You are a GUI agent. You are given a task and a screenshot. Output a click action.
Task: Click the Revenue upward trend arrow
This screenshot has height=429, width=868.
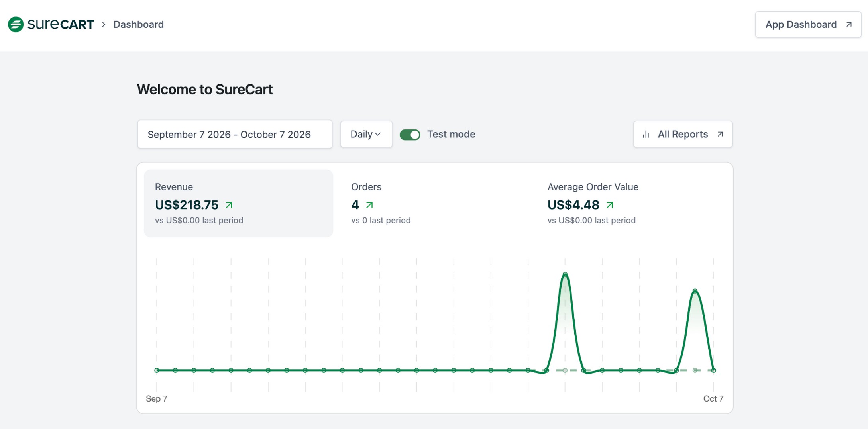point(229,205)
